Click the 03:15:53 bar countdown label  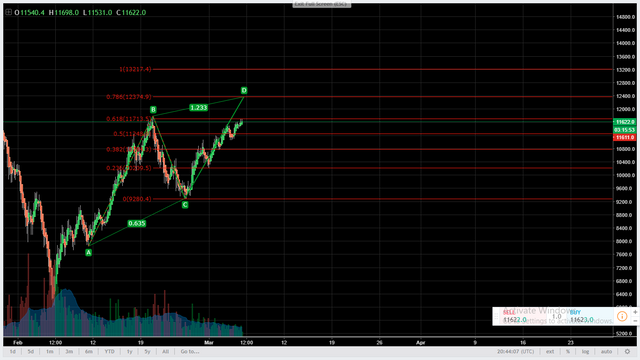pos(624,130)
